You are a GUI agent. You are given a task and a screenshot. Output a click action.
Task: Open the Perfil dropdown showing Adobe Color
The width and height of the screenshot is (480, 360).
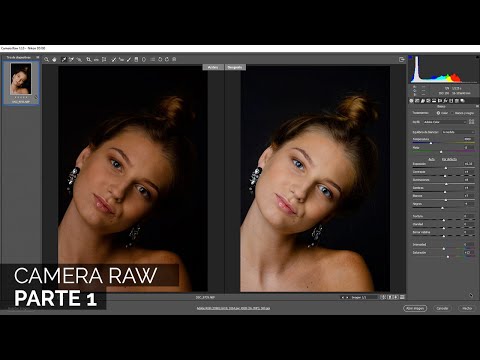[x=445, y=122]
